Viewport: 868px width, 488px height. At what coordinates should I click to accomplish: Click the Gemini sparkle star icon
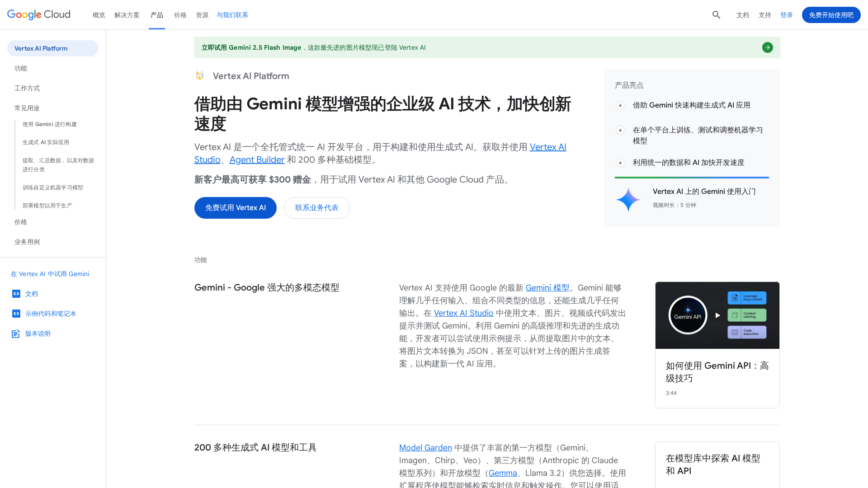point(628,199)
